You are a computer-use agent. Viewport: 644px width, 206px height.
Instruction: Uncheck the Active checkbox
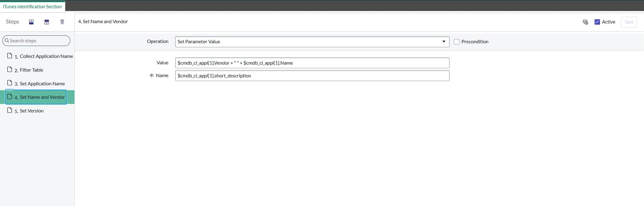(597, 22)
